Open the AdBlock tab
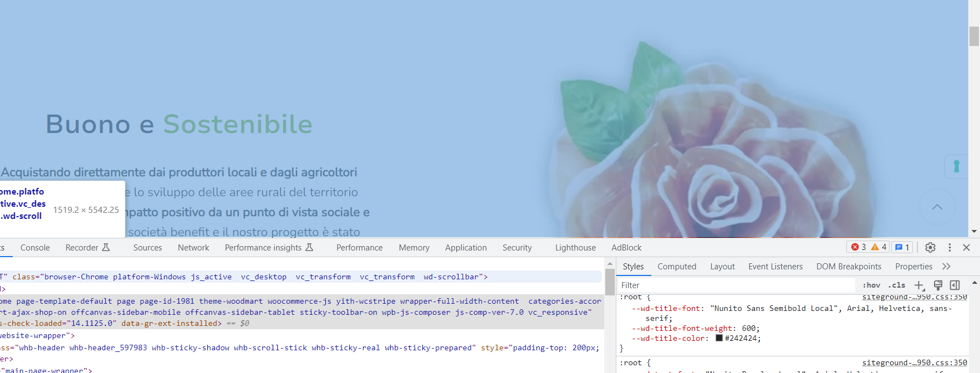The height and width of the screenshot is (373, 980). (x=626, y=248)
